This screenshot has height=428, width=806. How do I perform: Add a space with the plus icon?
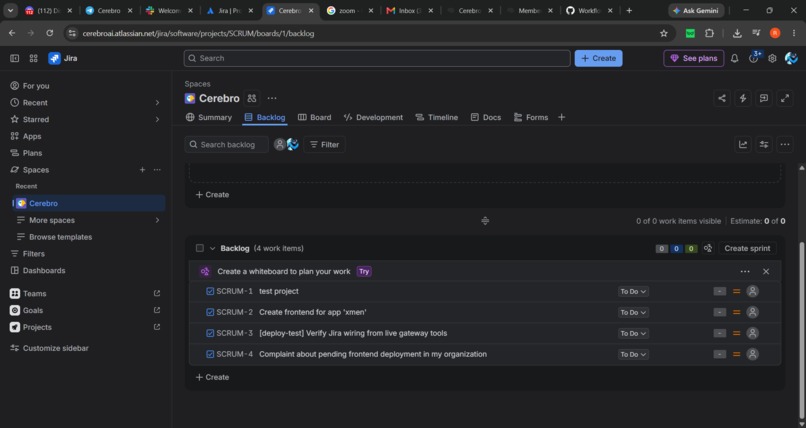[142, 170]
